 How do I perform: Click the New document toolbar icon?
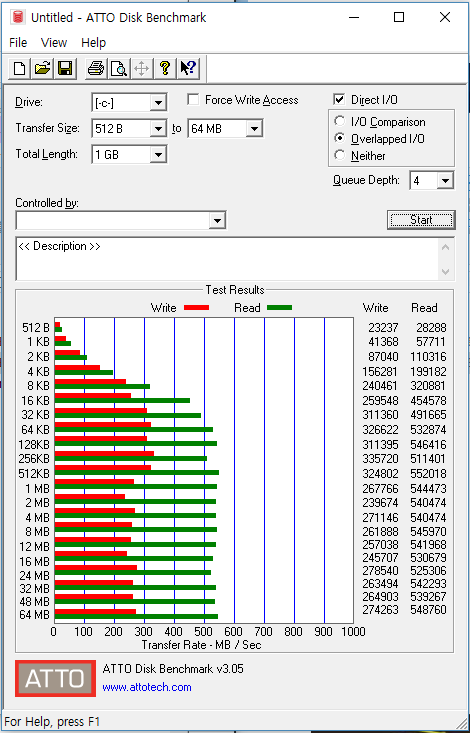click(x=19, y=69)
